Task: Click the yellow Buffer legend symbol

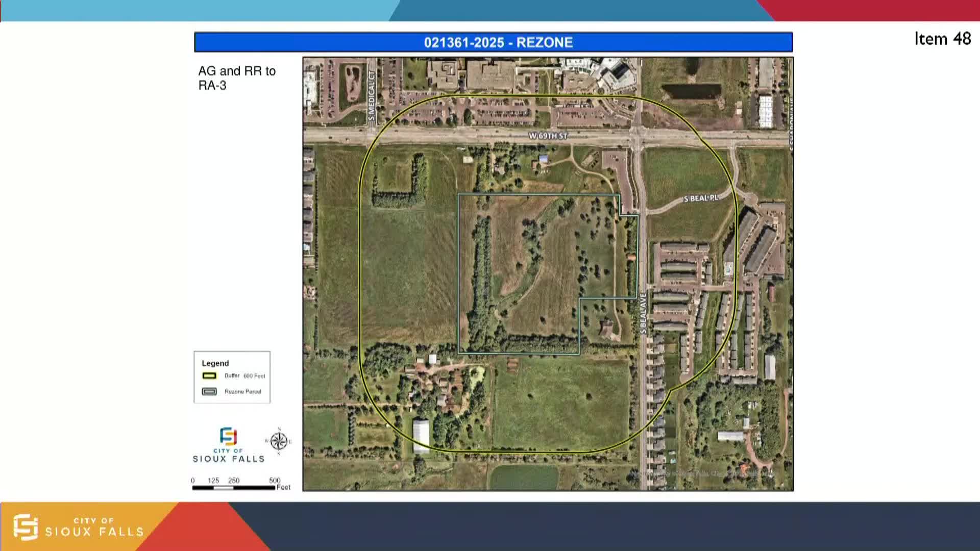Action: [x=209, y=376]
